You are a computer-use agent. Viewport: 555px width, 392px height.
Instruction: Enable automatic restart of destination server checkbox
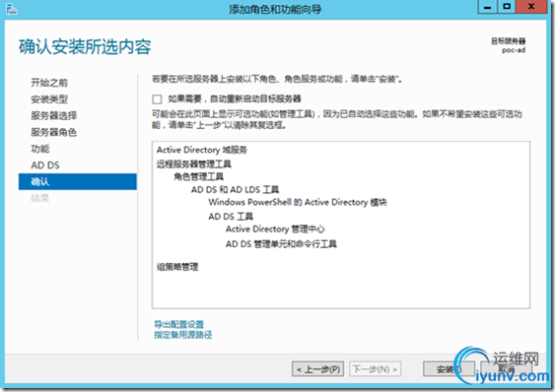pyautogui.click(x=157, y=99)
